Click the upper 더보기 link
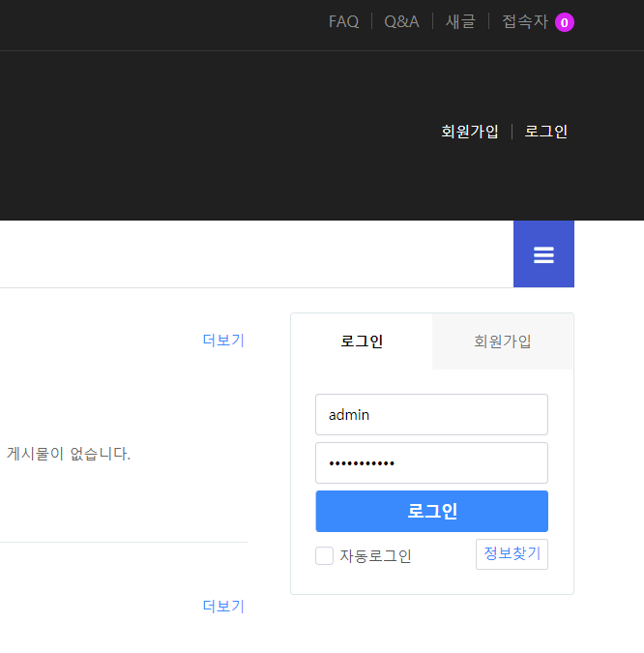This screenshot has width=644, height=653. click(x=223, y=341)
